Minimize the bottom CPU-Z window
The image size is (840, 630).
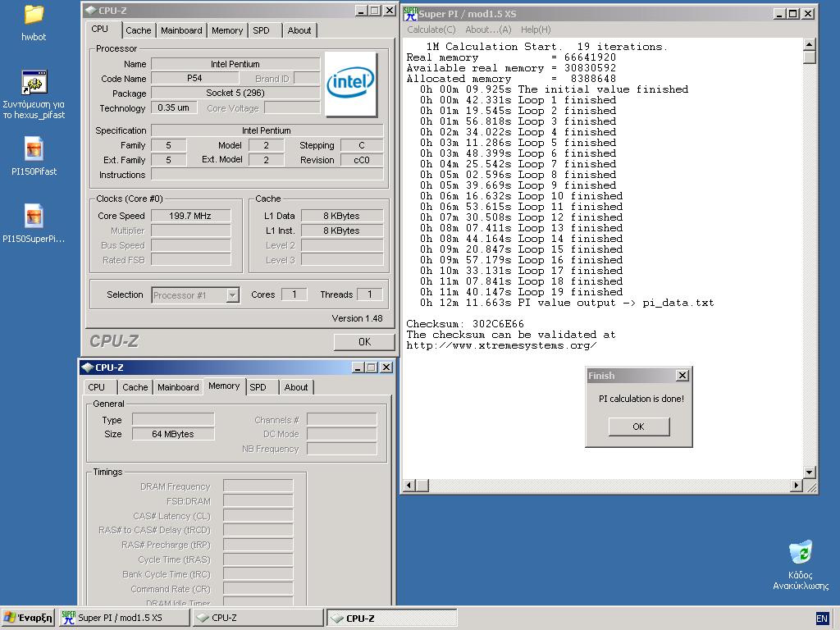click(358, 367)
